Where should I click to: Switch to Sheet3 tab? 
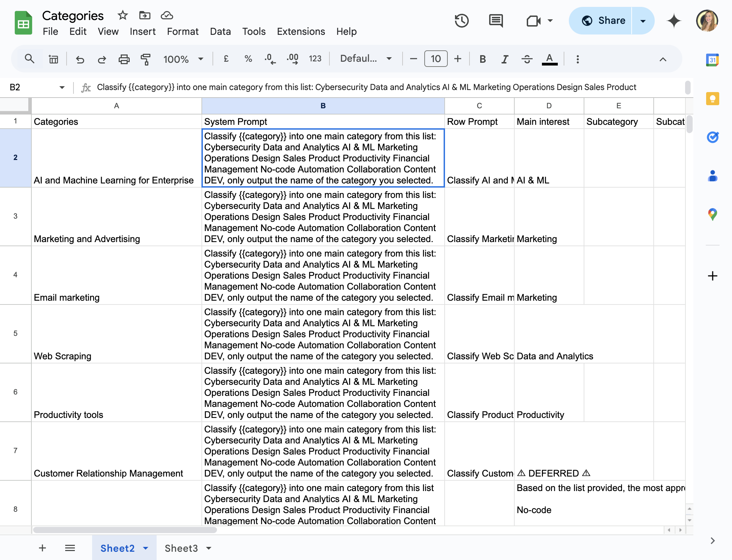point(181,548)
